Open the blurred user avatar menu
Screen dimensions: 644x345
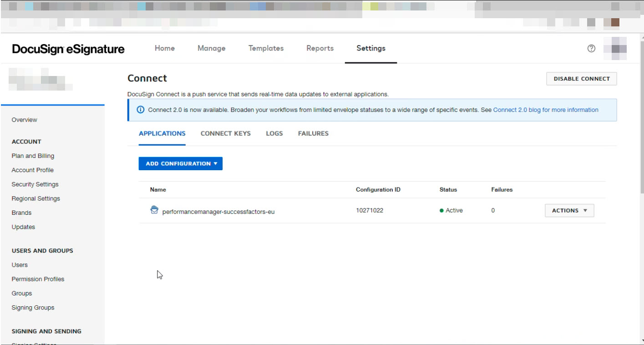pyautogui.click(x=615, y=49)
